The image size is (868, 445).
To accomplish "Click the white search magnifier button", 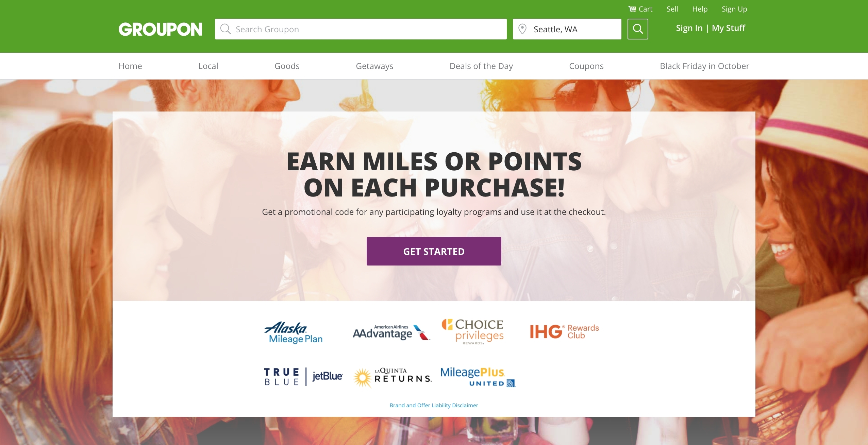I will click(638, 29).
